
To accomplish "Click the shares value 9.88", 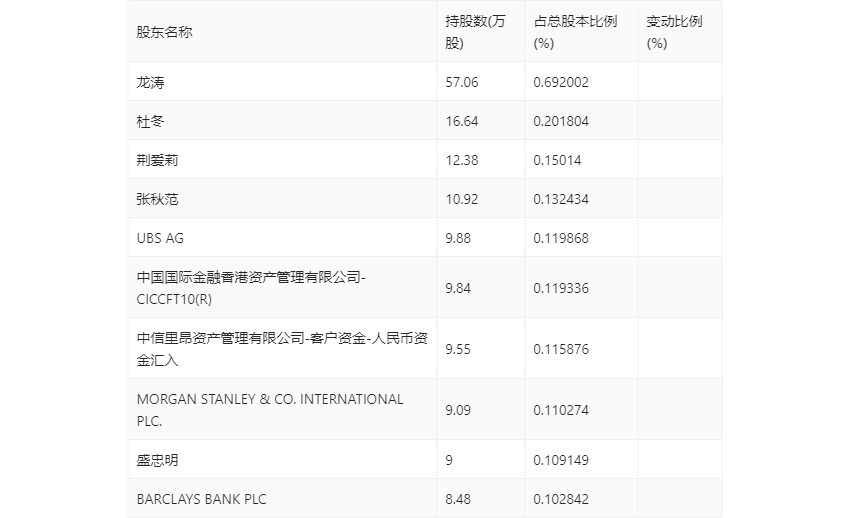I will tap(458, 238).
